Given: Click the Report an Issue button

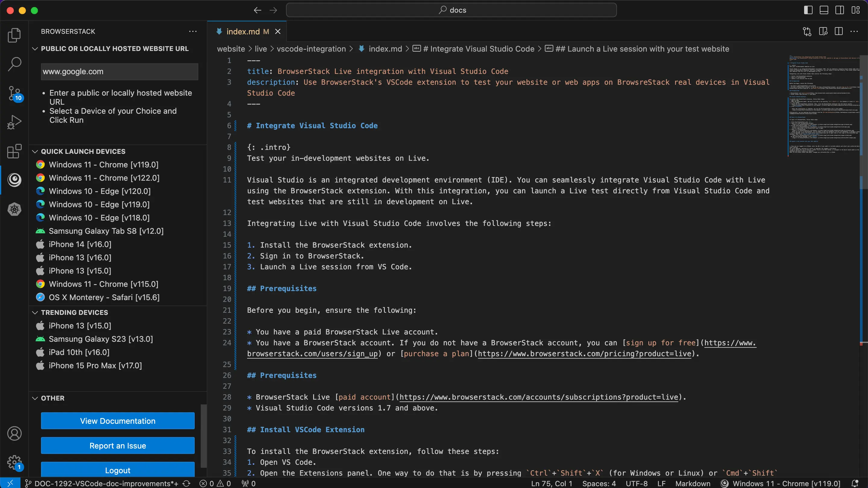Looking at the screenshot, I should click(118, 445).
